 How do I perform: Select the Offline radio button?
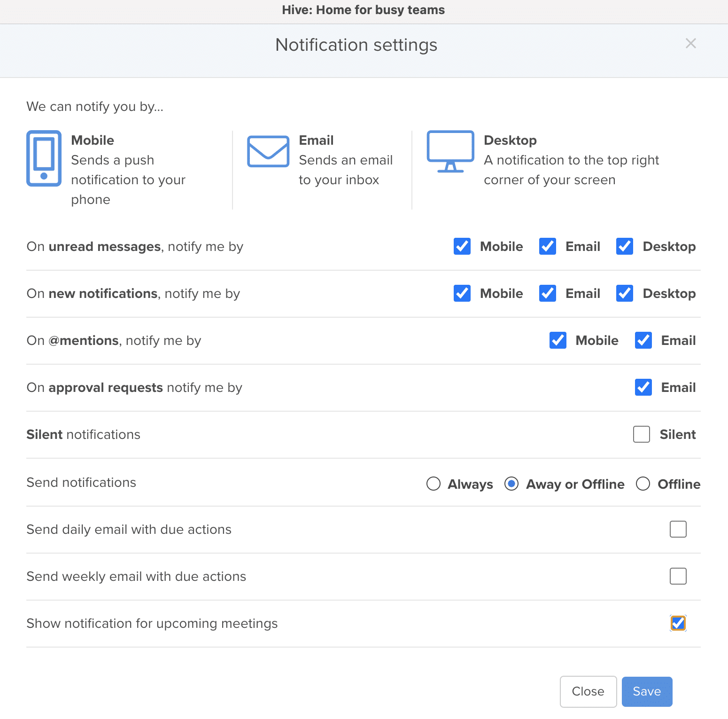coord(642,484)
